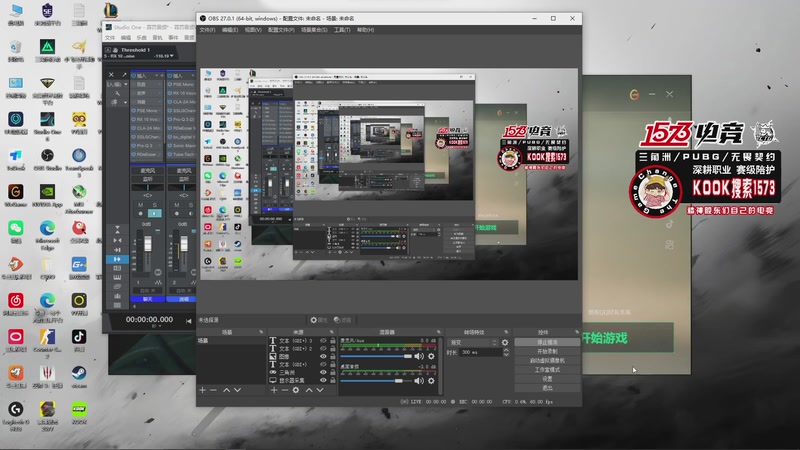The width and height of the screenshot is (800, 450).
Task: Open source properties gear in OBS toolbar
Action: (x=314, y=320)
